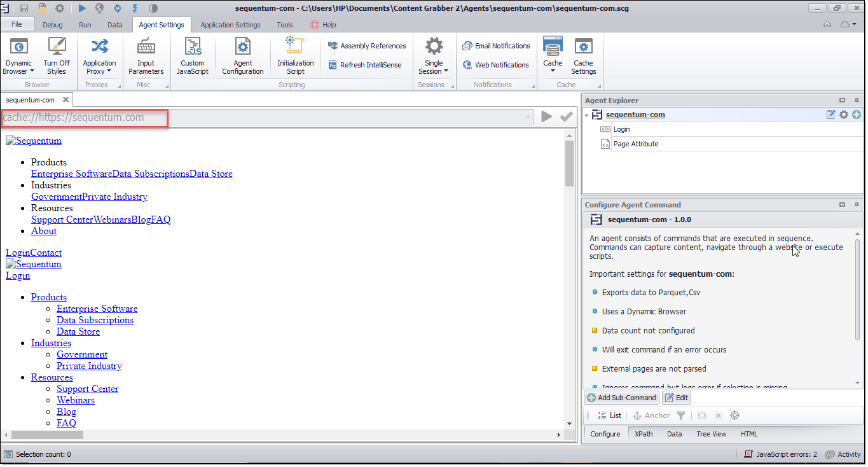Click the Turn Off Styles icon
The image size is (868, 467).
tap(57, 48)
